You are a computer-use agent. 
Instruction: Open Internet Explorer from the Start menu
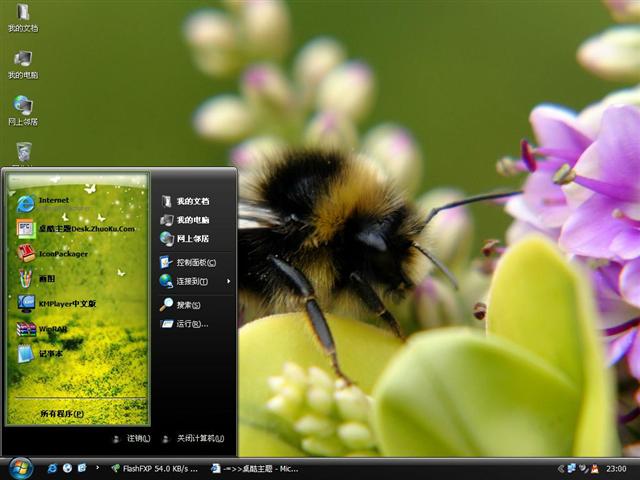tap(44, 203)
